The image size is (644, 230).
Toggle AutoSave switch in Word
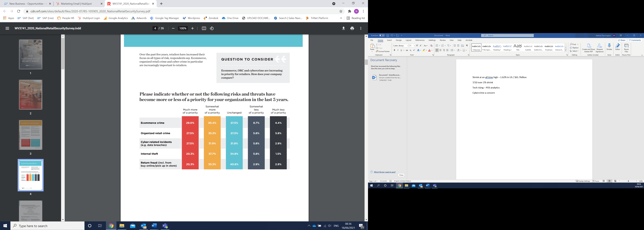coord(382,36)
